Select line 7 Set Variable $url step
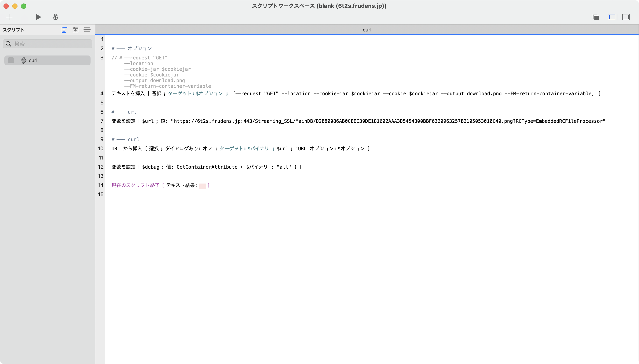Image resolution: width=639 pixels, height=364 pixels. [361, 121]
